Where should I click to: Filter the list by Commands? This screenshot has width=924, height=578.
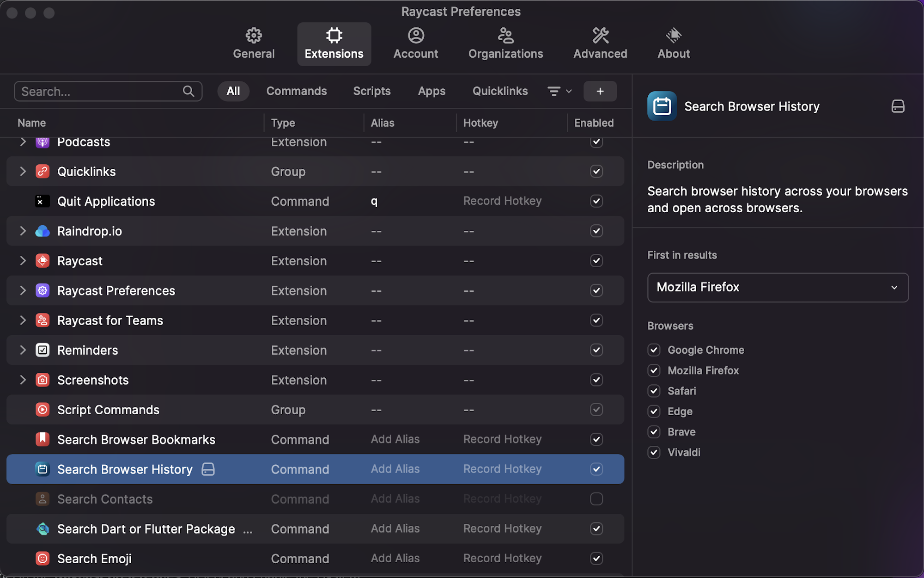coord(296,91)
